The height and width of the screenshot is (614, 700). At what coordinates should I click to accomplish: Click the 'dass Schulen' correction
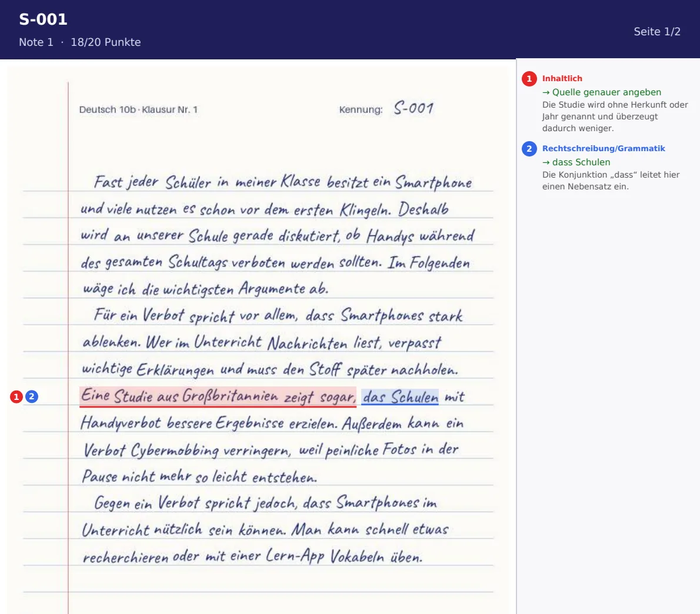click(x=576, y=162)
